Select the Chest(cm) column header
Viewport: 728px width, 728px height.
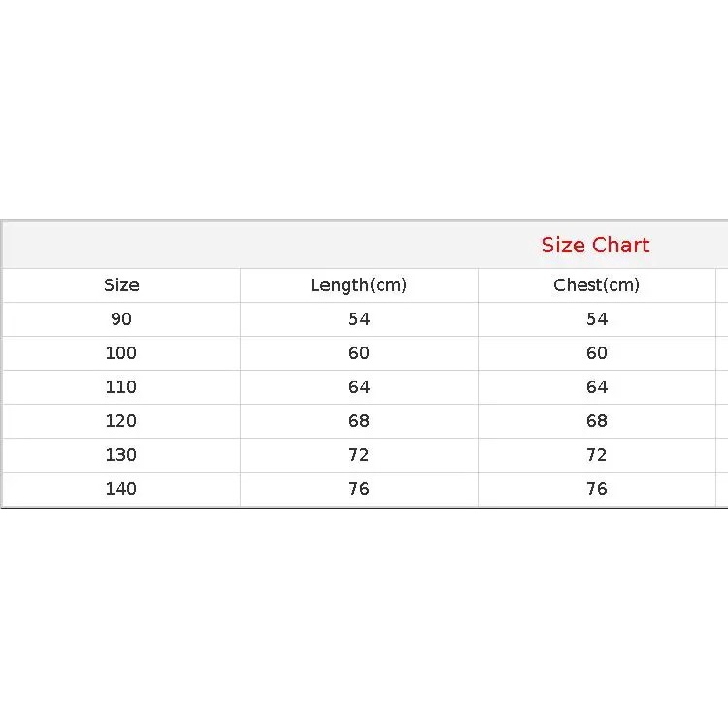click(596, 285)
